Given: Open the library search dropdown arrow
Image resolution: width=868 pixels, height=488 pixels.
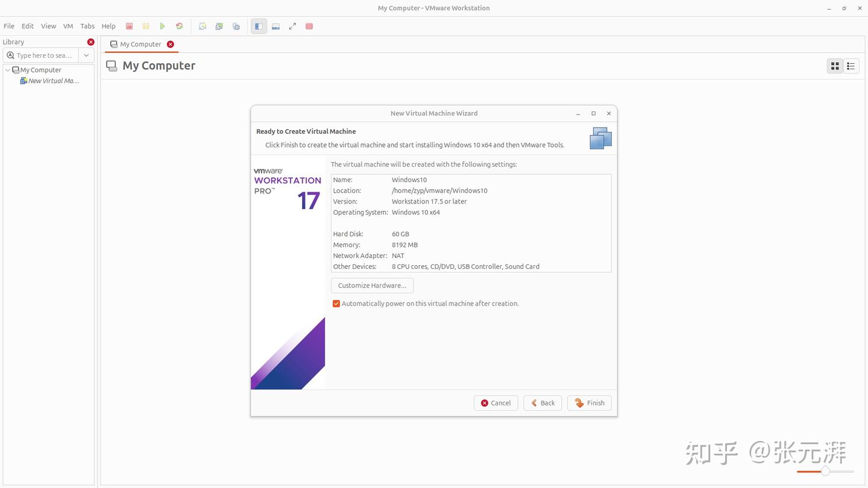Looking at the screenshot, I should 86,55.
